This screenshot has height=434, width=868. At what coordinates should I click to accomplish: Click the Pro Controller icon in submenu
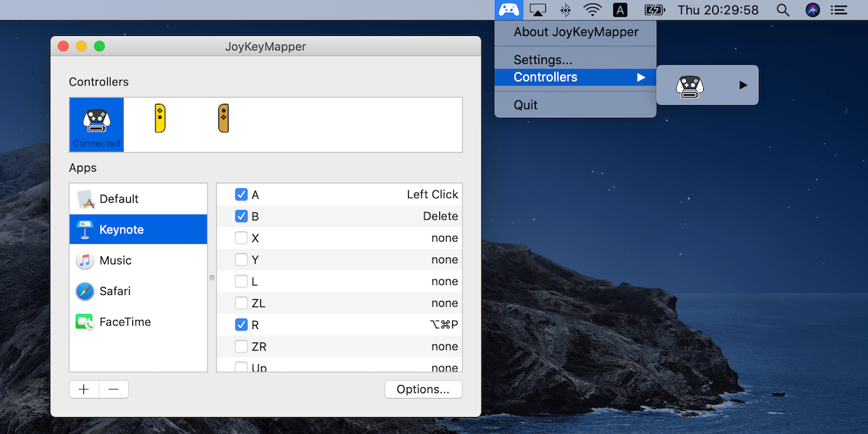(690, 86)
